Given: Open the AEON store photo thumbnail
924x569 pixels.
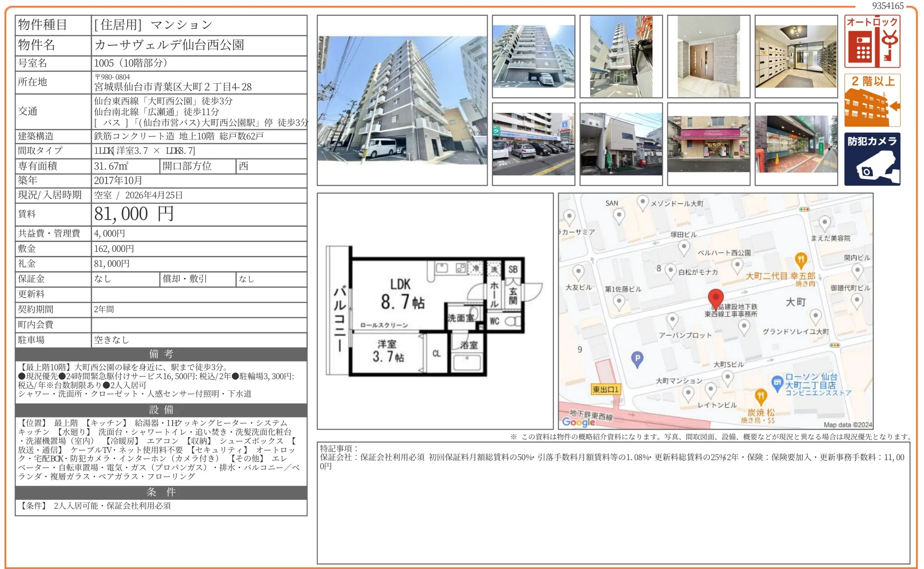Looking at the screenshot, I should [708, 144].
